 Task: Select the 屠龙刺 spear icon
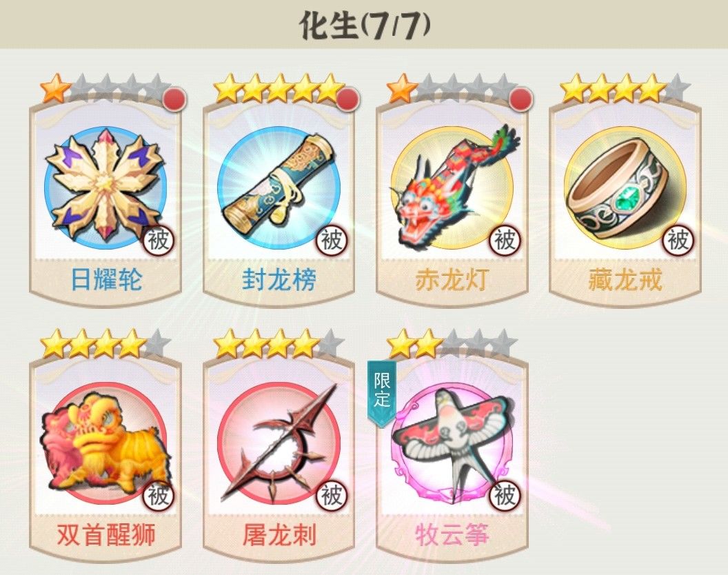[279, 443]
